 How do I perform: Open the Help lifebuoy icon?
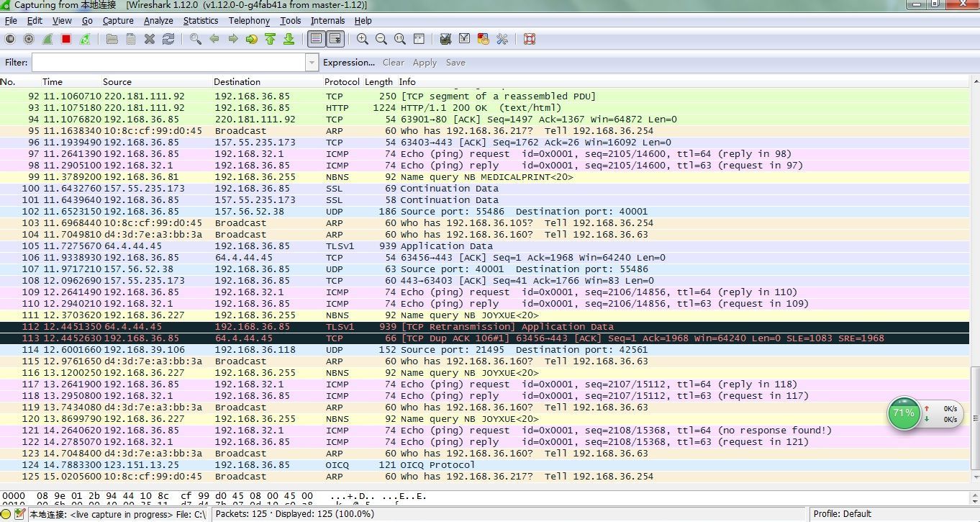coord(530,39)
